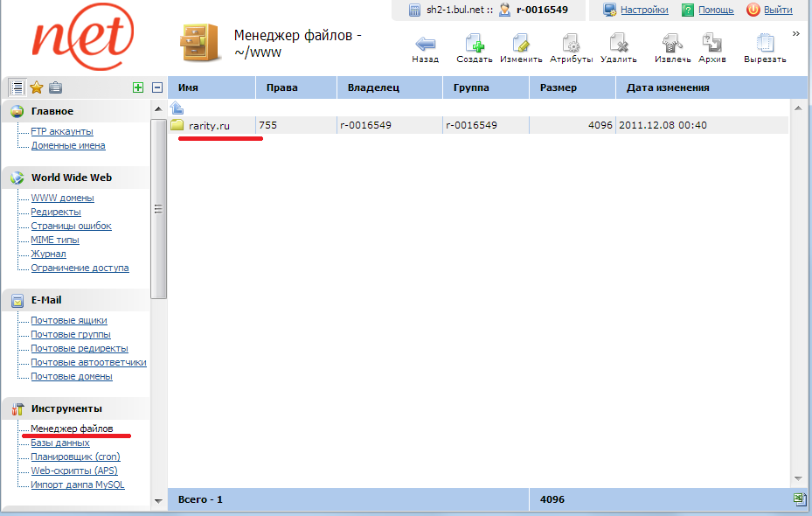Open Атрибуты attributes toolbar icon
812x516 pixels.
click(571, 44)
